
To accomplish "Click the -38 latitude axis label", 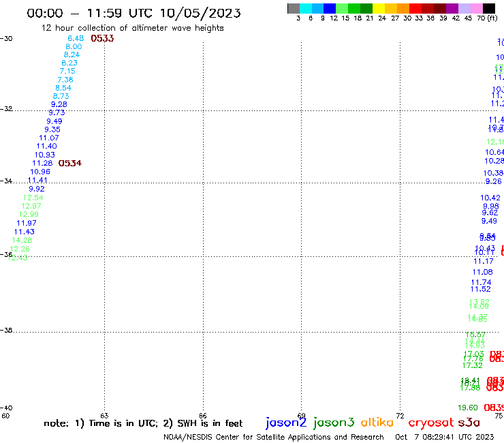I will tap(6, 331).
